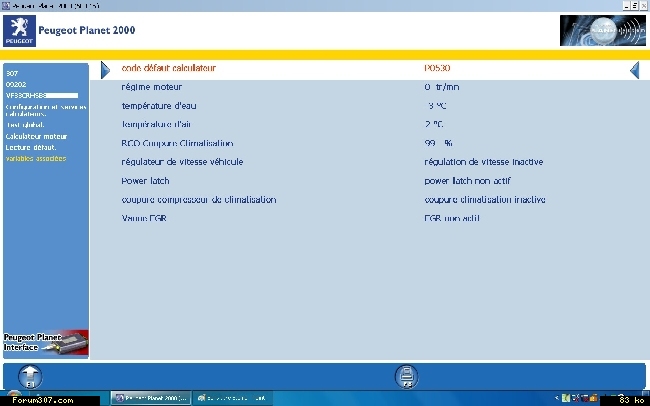Click the '307' vehicle entry in sidebar
The height and width of the screenshot is (406, 650).
12,73
